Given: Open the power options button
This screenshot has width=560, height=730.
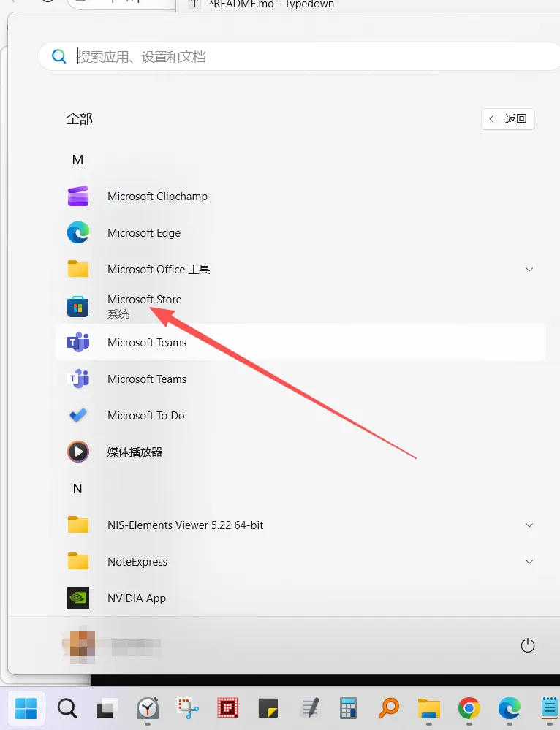Looking at the screenshot, I should pos(527,645).
